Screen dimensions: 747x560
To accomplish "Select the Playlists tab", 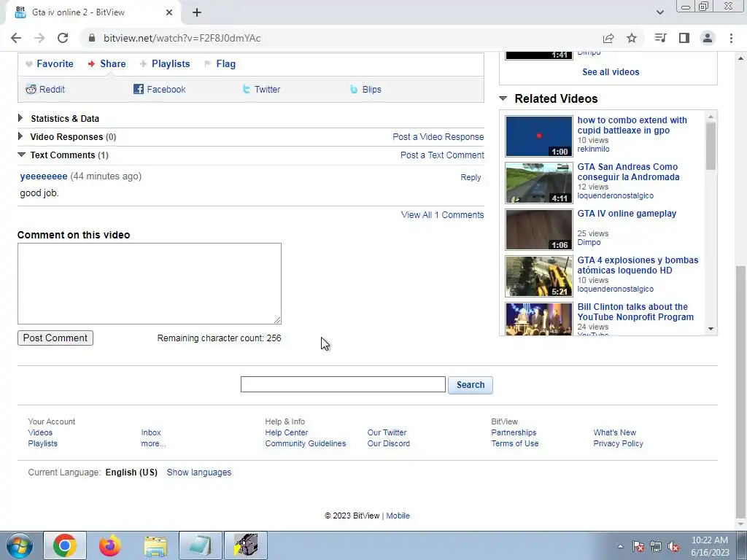I will click(171, 64).
